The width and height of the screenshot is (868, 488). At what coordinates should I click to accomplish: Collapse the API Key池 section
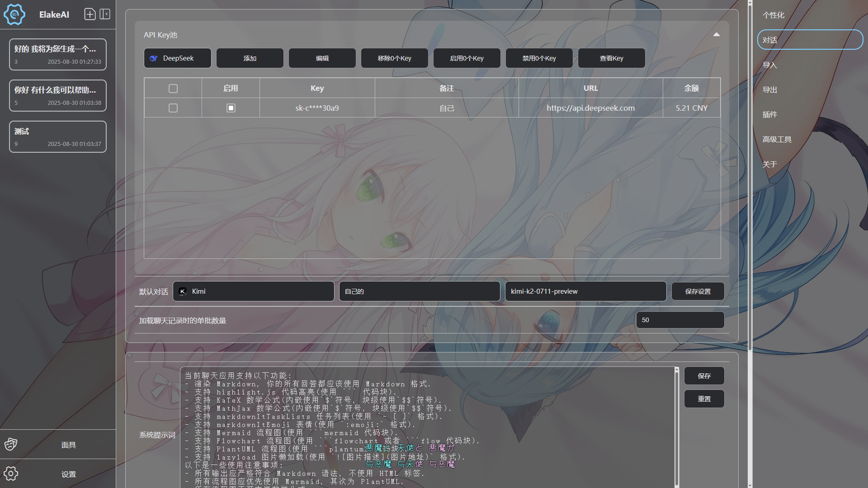click(x=717, y=35)
